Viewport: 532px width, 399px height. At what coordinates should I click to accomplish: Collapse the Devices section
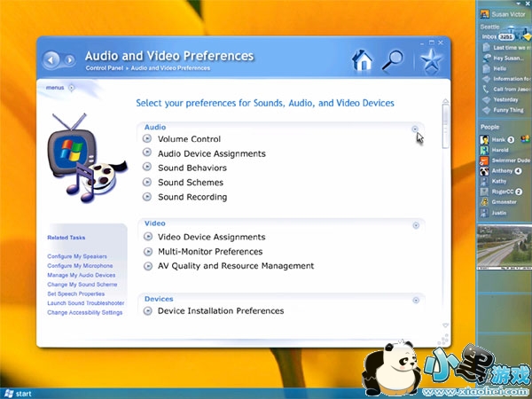pyautogui.click(x=415, y=301)
